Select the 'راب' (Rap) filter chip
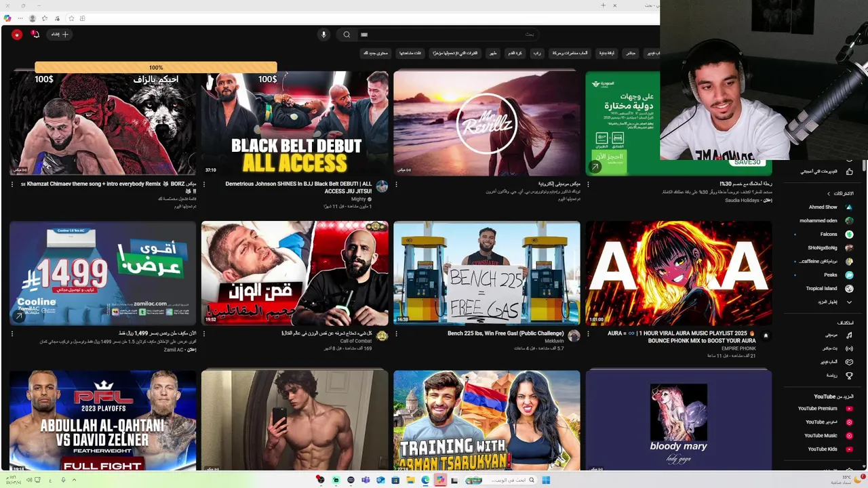The image size is (868, 488). coord(537,53)
